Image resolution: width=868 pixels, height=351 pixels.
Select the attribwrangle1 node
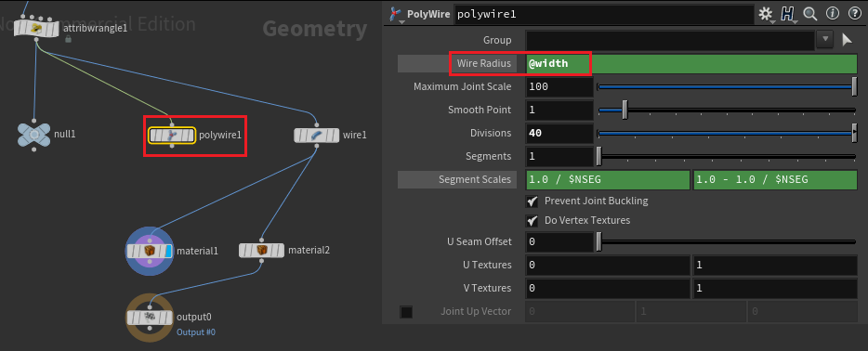tap(36, 28)
